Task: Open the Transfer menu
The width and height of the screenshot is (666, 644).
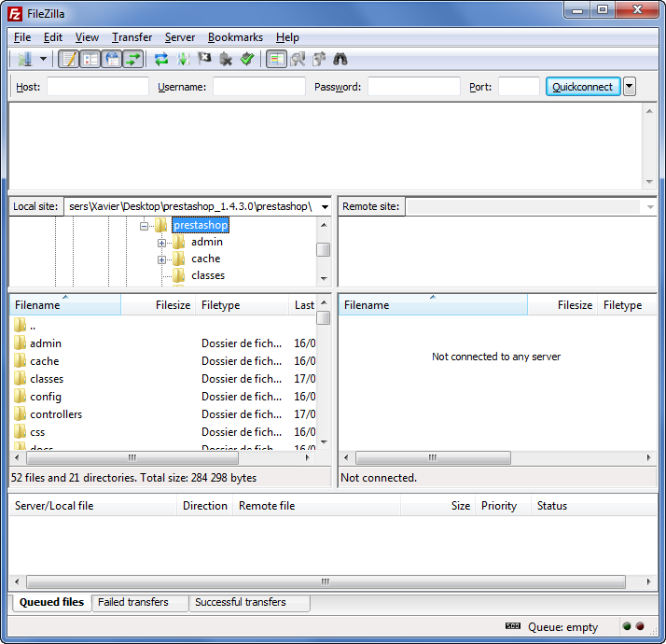Action: pyautogui.click(x=132, y=37)
